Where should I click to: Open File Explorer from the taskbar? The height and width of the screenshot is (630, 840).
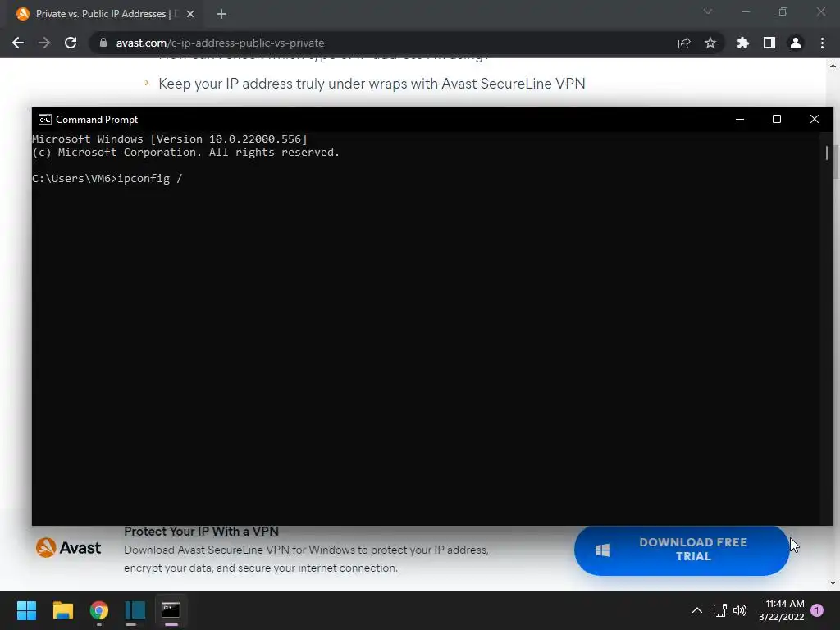click(x=62, y=610)
